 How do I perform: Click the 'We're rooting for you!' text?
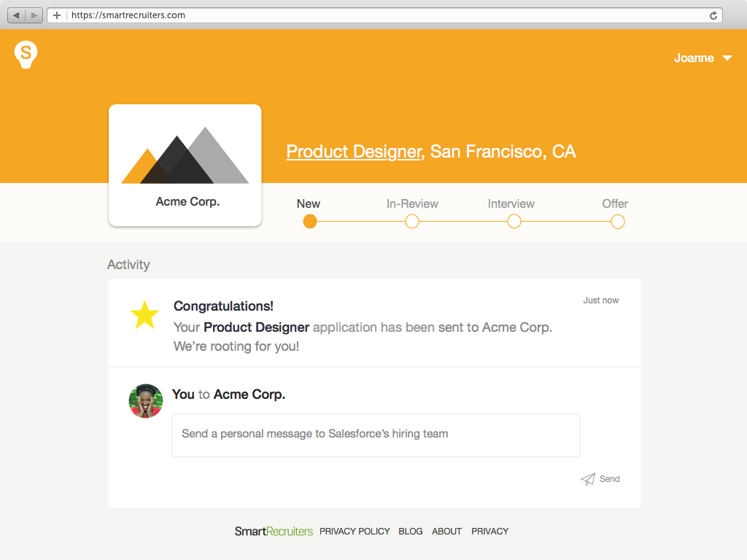point(236,346)
